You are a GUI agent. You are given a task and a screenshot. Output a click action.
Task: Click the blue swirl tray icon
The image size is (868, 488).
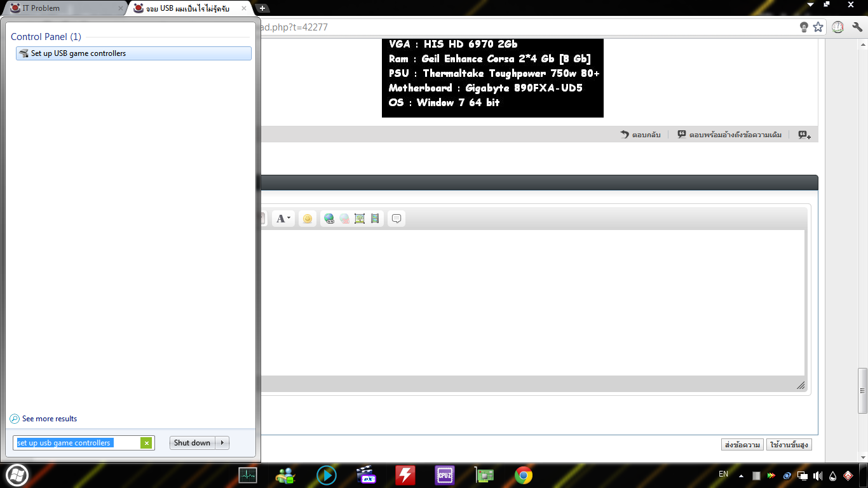tap(787, 475)
